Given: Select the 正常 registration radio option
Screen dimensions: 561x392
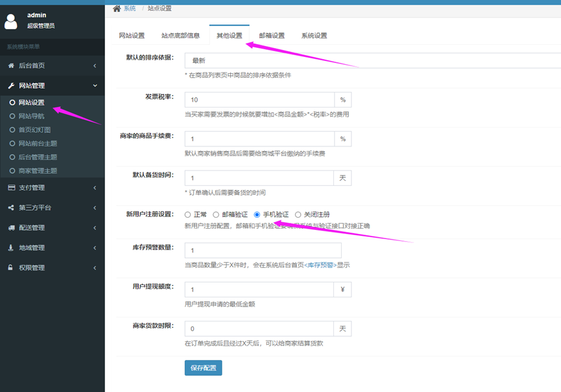Looking at the screenshot, I should coord(188,214).
